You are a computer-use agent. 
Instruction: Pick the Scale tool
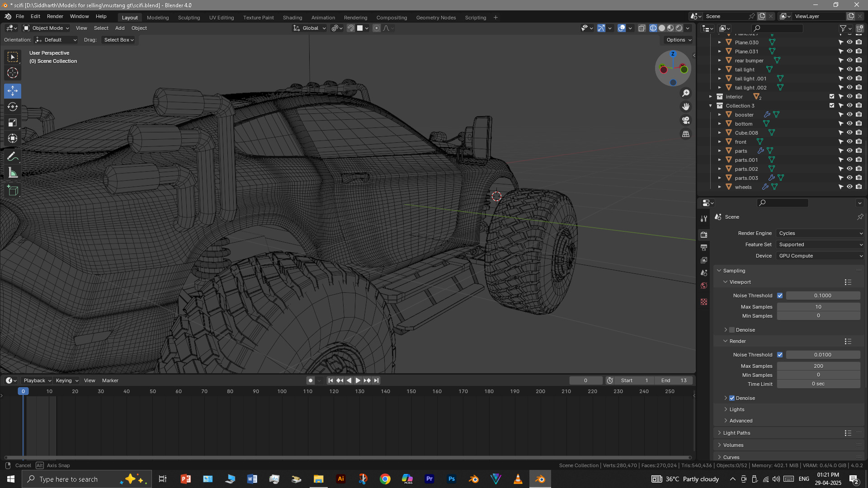(x=13, y=122)
